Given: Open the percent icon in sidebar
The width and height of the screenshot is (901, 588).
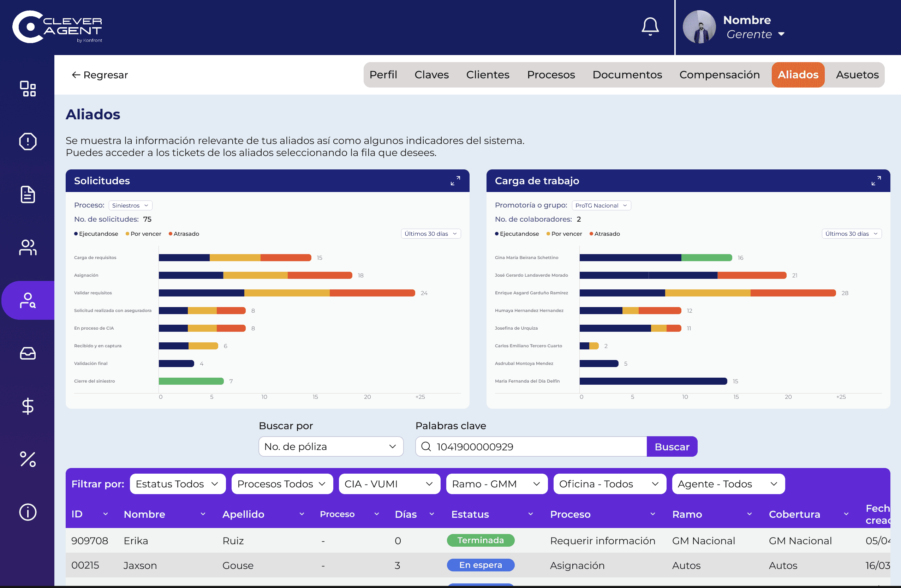Looking at the screenshot, I should [28, 459].
